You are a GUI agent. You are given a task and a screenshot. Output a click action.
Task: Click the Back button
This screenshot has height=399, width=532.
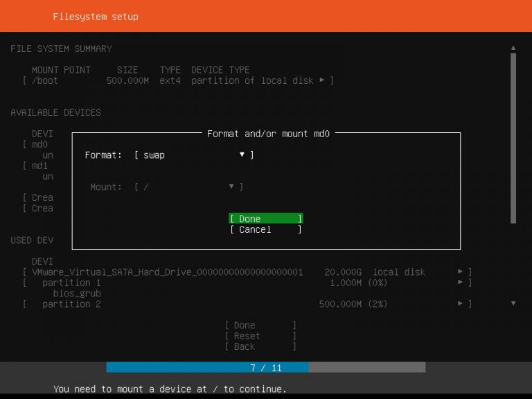pos(260,347)
